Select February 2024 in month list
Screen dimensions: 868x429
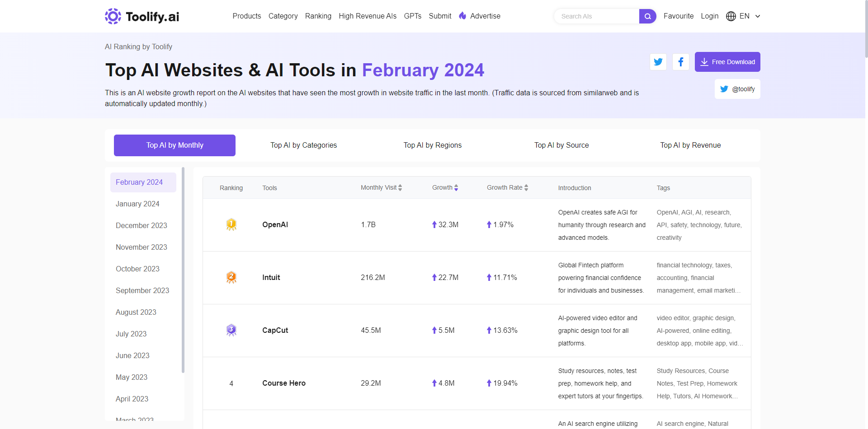pyautogui.click(x=143, y=182)
